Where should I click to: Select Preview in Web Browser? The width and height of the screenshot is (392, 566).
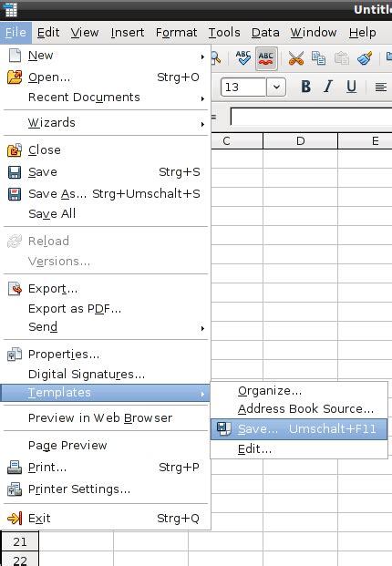click(100, 418)
